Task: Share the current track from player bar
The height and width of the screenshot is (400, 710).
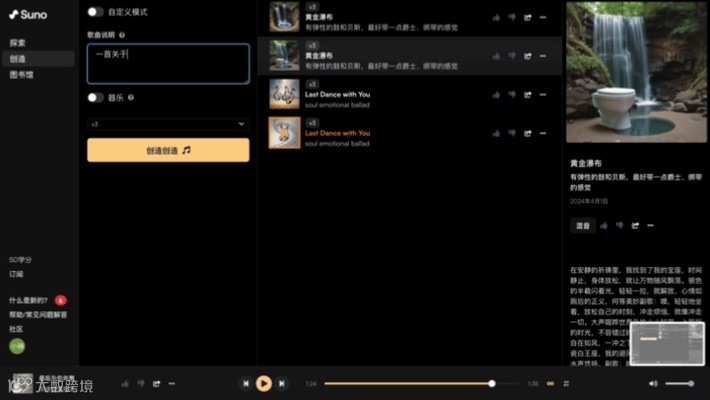Action: [156, 384]
